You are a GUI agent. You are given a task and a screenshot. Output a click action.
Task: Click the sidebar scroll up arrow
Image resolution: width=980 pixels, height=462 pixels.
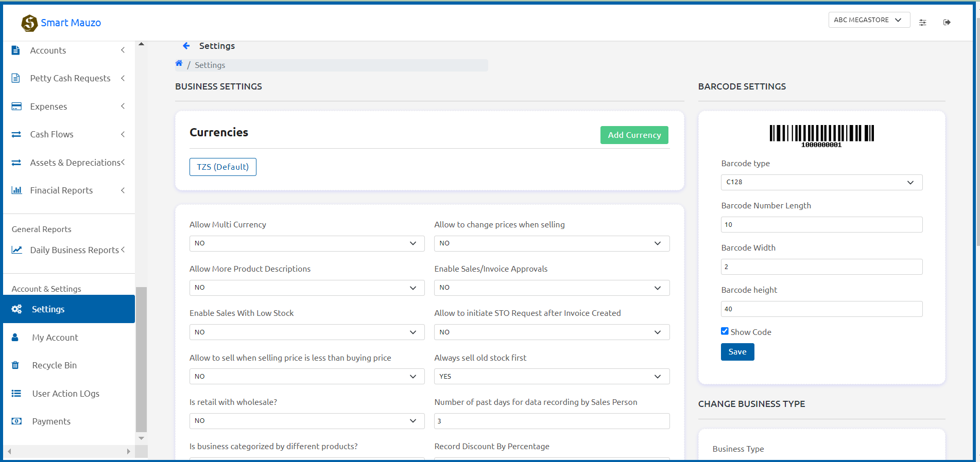(x=141, y=44)
